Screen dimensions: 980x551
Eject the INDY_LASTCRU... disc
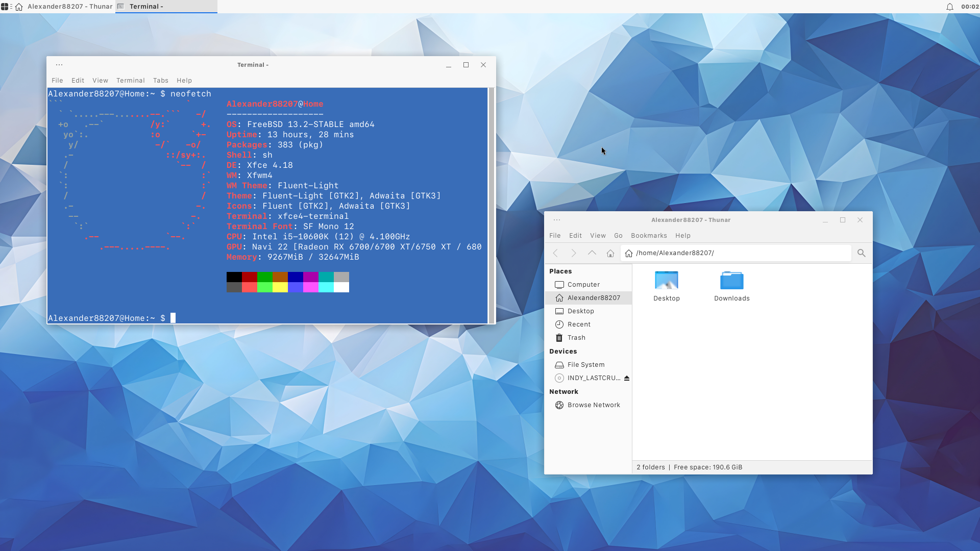[x=627, y=378]
